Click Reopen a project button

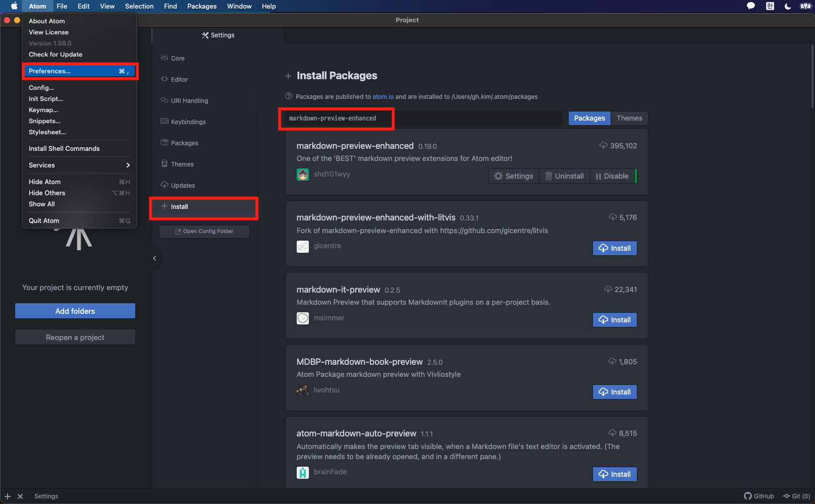coord(75,337)
